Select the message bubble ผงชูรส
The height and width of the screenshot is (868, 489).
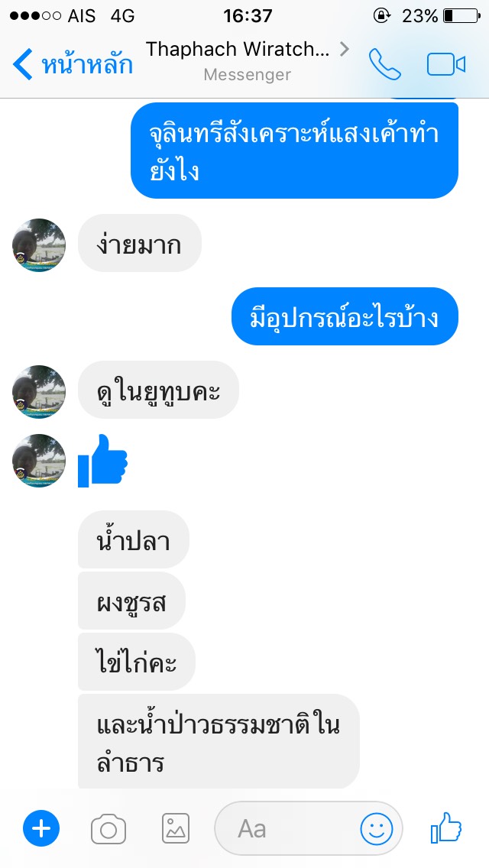point(132,601)
